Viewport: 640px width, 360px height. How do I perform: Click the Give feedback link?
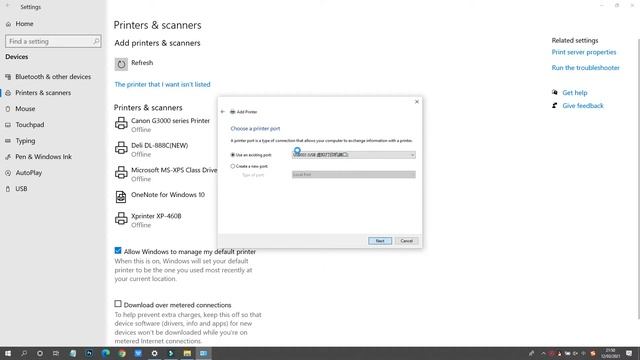(x=583, y=106)
